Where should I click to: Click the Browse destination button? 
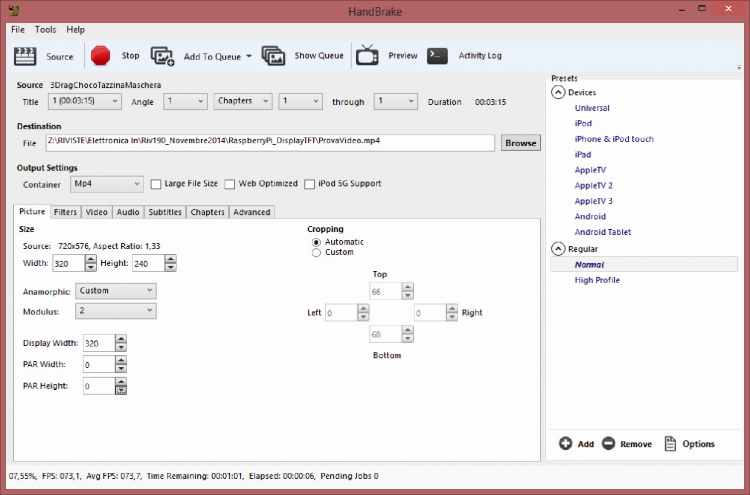(521, 143)
